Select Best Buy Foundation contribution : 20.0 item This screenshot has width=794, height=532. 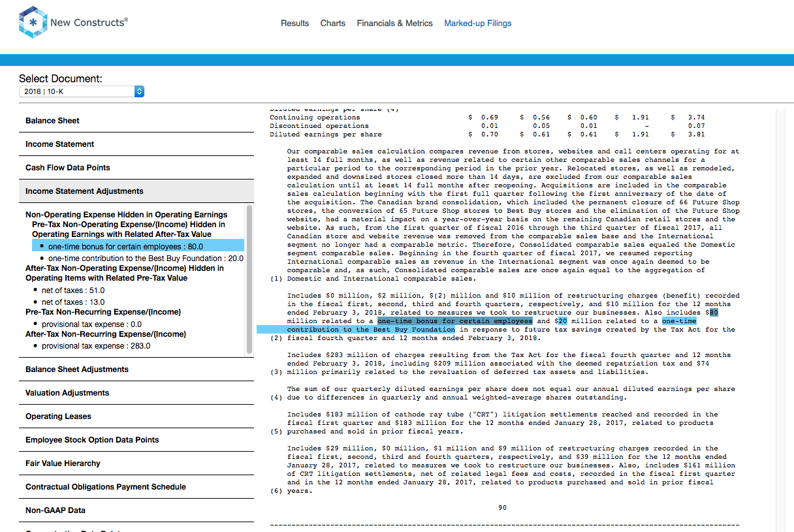pos(146,258)
